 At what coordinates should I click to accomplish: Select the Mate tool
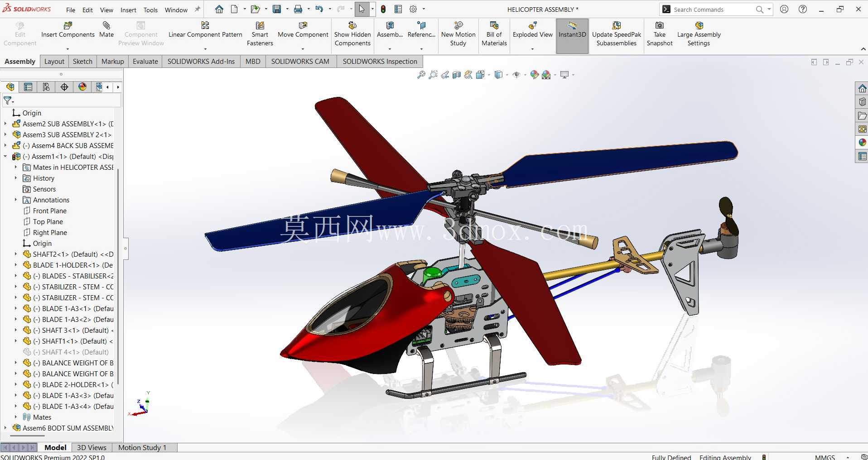(106, 31)
